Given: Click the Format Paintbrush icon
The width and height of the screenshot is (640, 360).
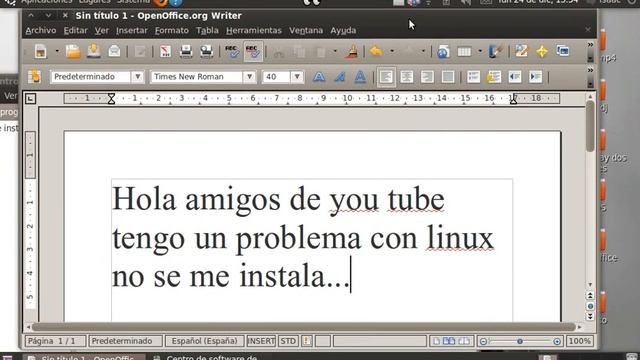Looking at the screenshot, I should pyautogui.click(x=352, y=52).
